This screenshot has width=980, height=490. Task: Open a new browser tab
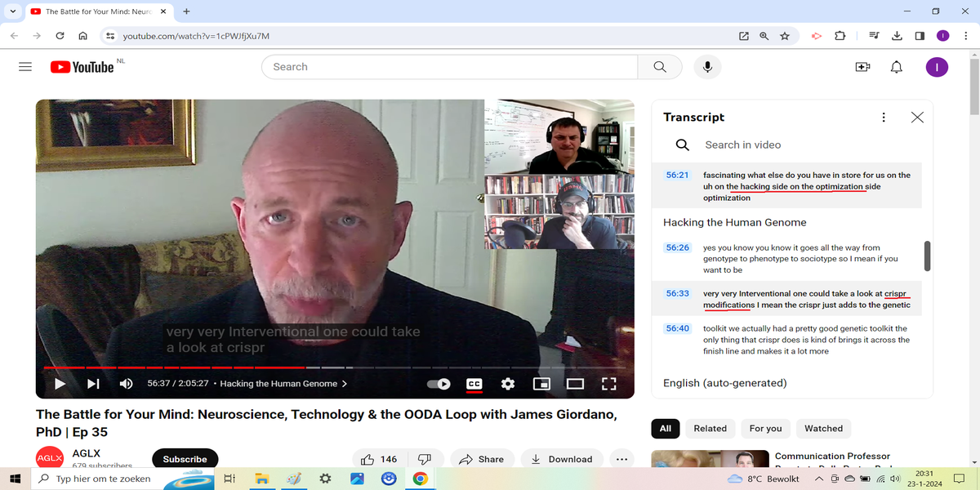click(x=186, y=11)
